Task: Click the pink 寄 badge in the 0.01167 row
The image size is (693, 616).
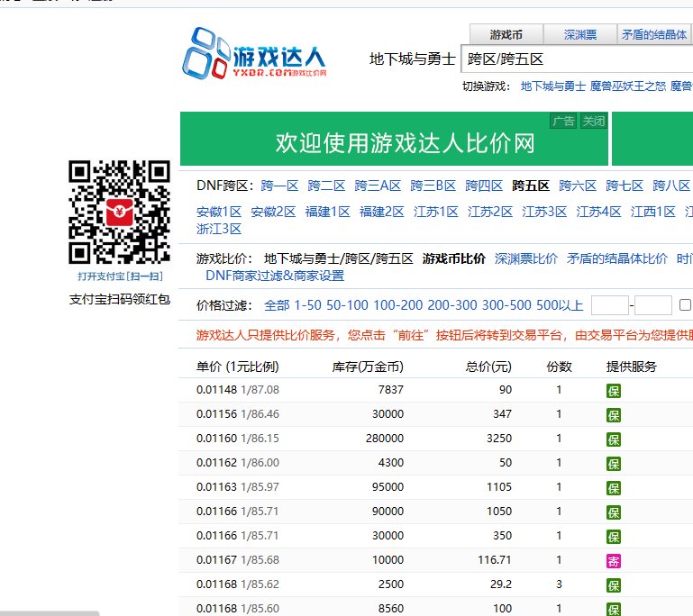Action: click(x=614, y=561)
